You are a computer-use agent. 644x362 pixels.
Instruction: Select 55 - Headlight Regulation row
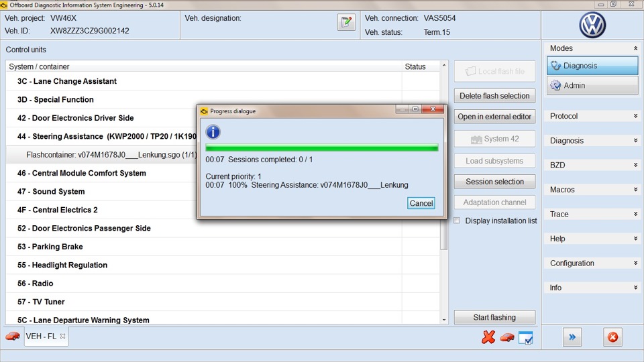coord(223,265)
